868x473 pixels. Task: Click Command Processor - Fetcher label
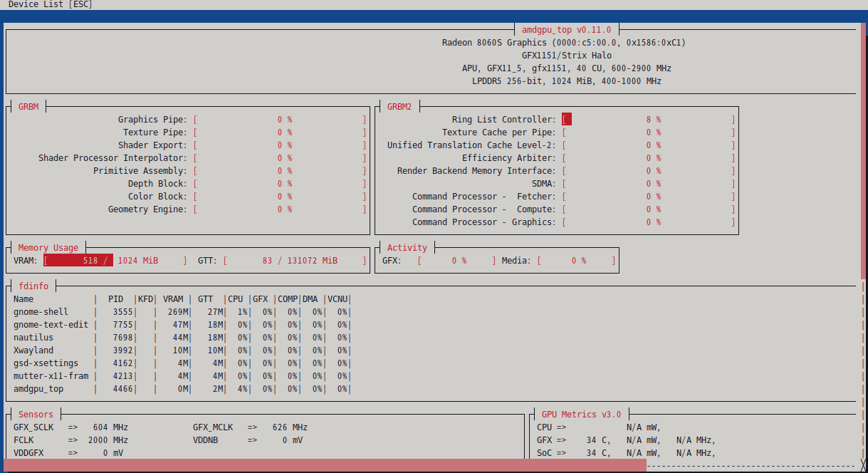[483, 197]
